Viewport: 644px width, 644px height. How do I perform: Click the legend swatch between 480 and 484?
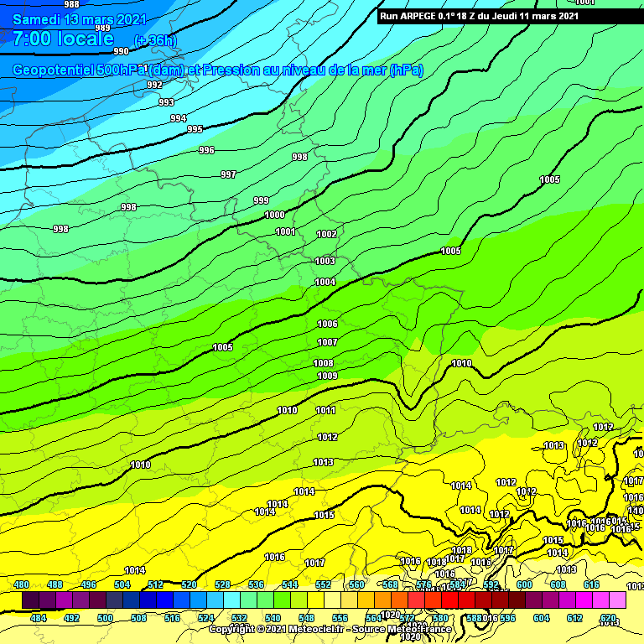(x=30, y=600)
